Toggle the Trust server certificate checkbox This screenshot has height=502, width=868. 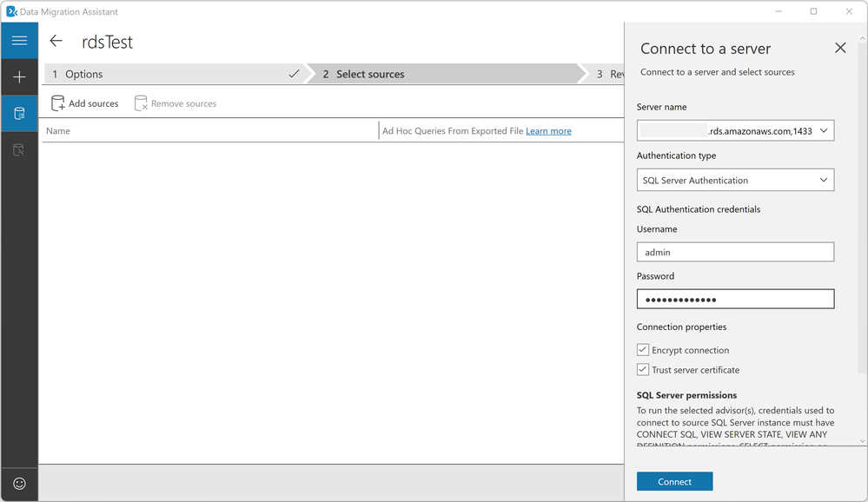tap(643, 370)
